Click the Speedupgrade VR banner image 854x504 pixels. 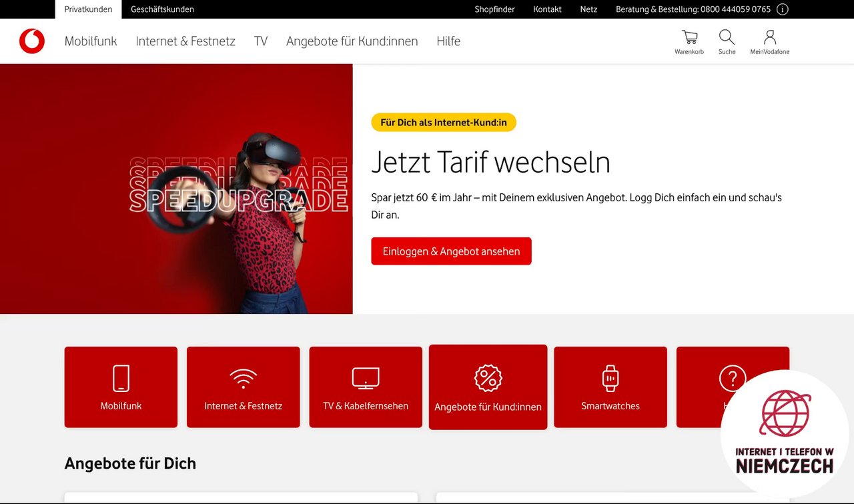[x=176, y=189]
